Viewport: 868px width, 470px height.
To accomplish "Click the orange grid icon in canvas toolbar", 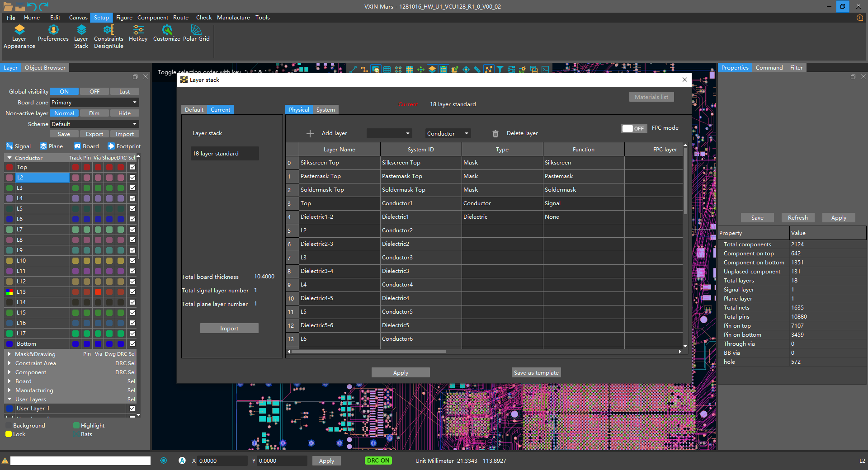I will 410,69.
